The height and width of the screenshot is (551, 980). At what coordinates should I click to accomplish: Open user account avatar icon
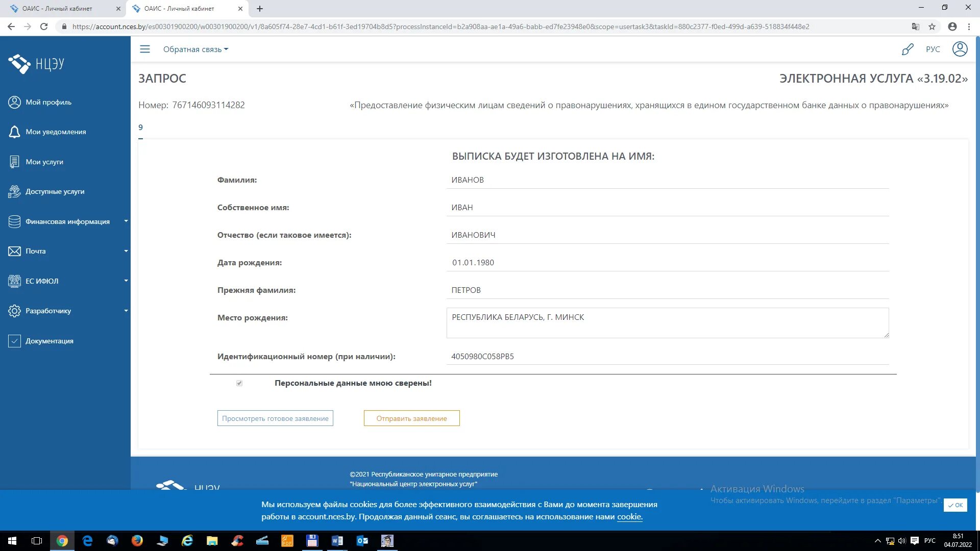click(x=960, y=49)
